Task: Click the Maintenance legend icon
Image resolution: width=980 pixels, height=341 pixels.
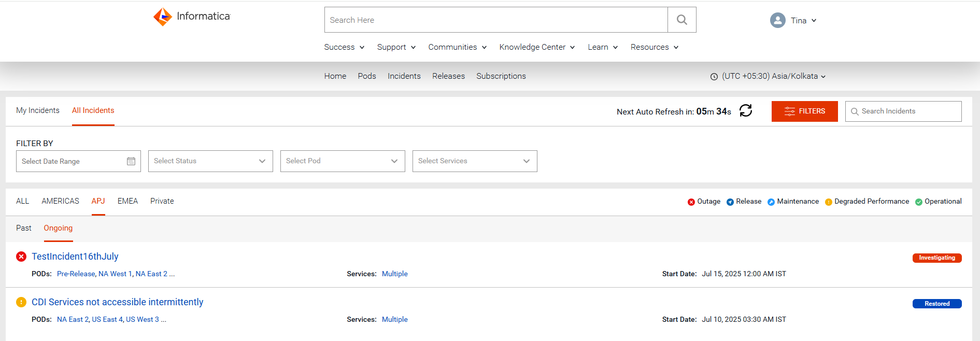Action: pyautogui.click(x=771, y=202)
